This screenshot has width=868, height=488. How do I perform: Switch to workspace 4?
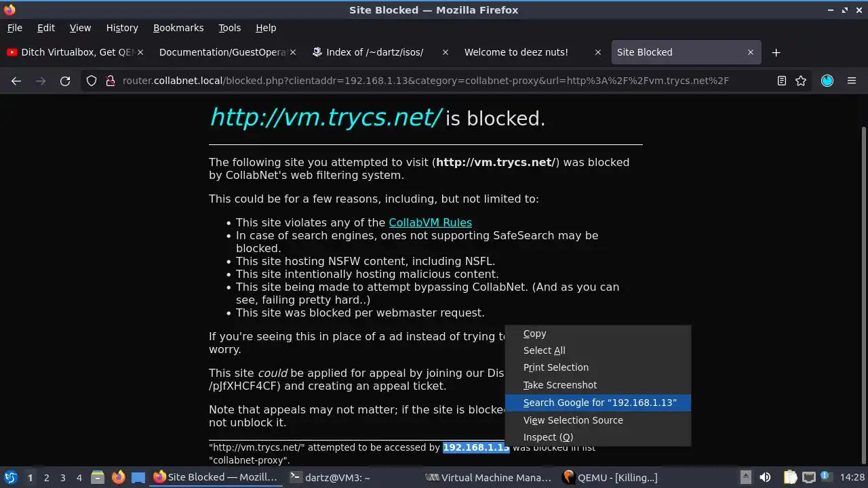pos(79,477)
